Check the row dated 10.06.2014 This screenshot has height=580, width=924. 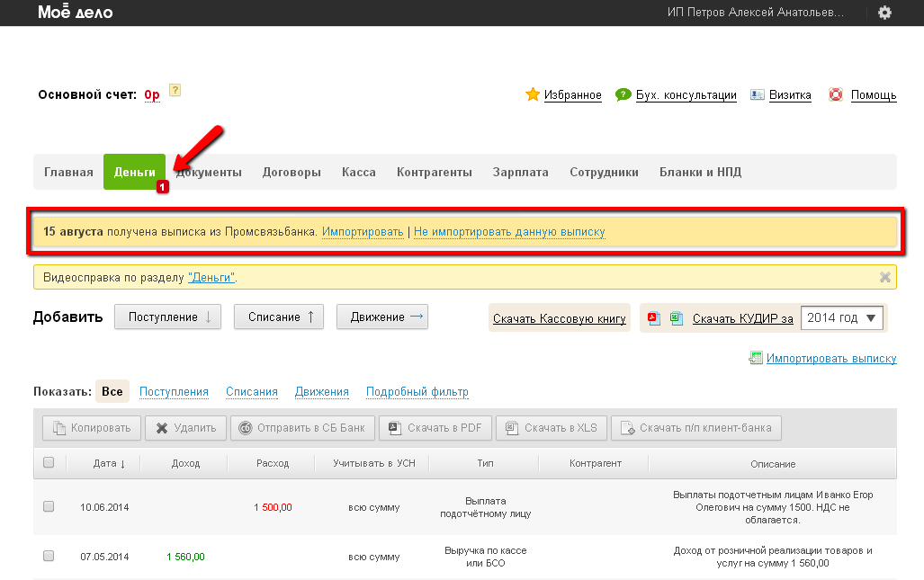[49, 507]
